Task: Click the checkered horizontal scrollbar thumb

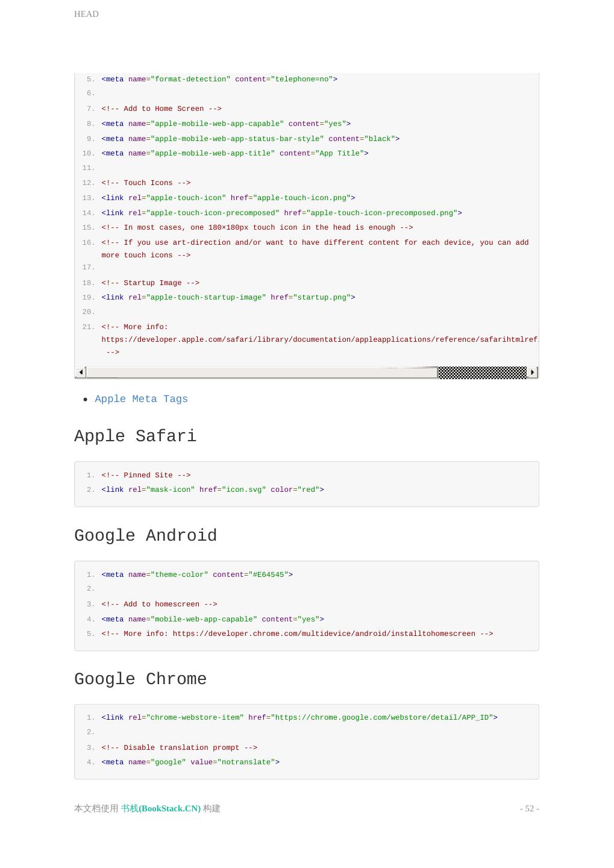Action: (x=482, y=373)
